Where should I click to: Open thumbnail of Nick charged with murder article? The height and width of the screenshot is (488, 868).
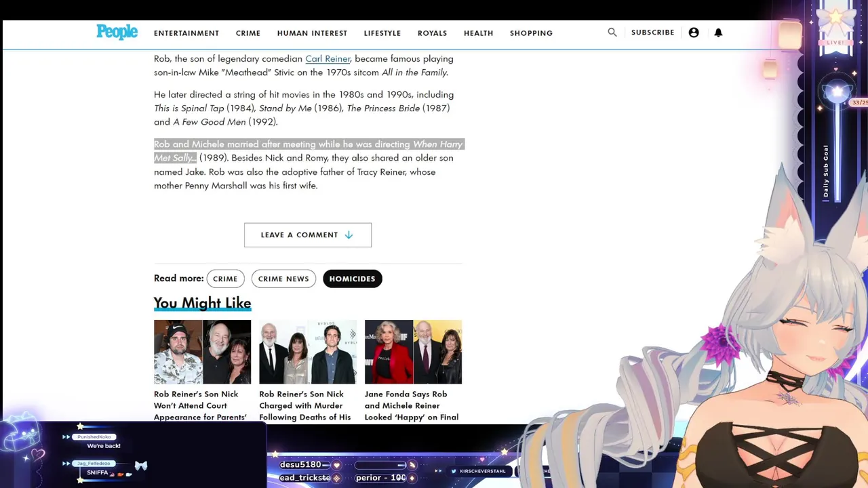point(308,352)
